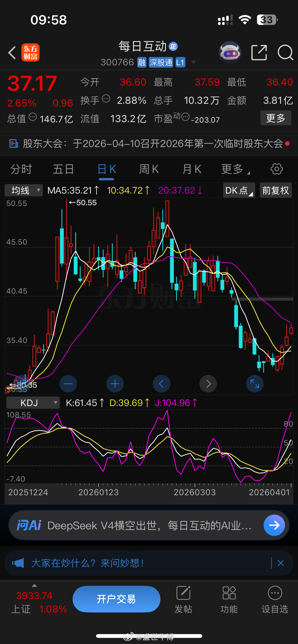Zoom in chart with plus button

115,384
